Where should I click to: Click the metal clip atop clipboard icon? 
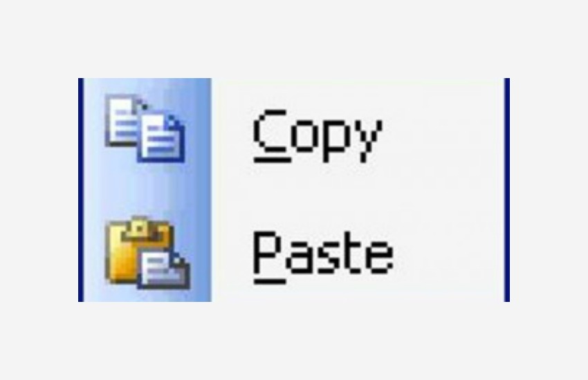point(140,227)
